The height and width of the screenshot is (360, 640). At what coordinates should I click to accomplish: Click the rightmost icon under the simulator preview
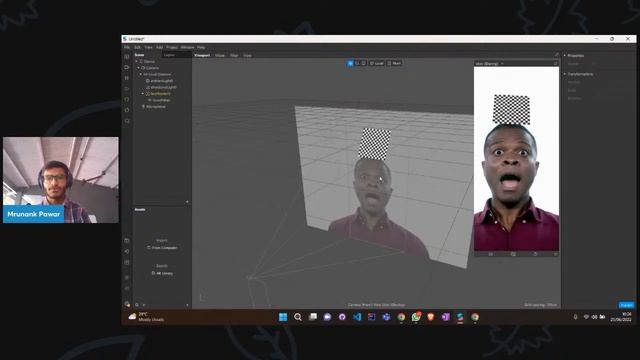[556, 254]
